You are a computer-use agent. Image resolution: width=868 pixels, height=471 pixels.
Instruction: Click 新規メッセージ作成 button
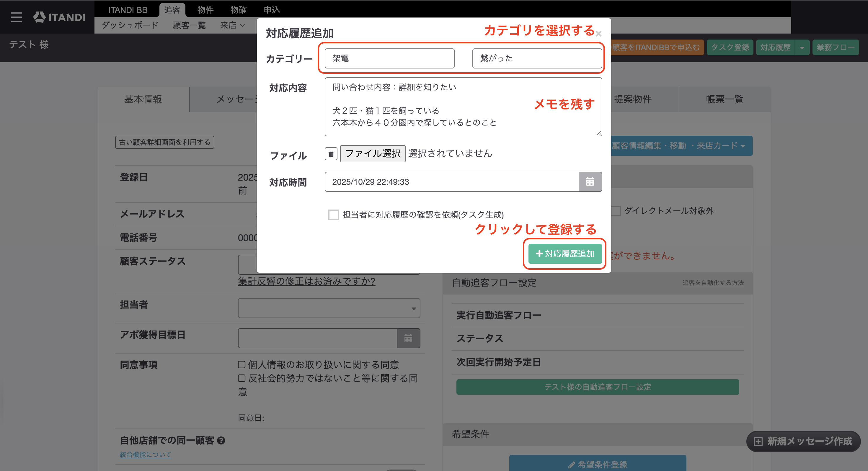804,441
